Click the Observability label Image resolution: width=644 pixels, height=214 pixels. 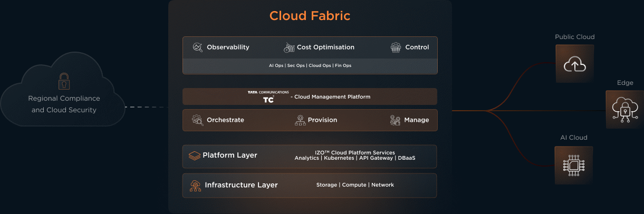[228, 47]
